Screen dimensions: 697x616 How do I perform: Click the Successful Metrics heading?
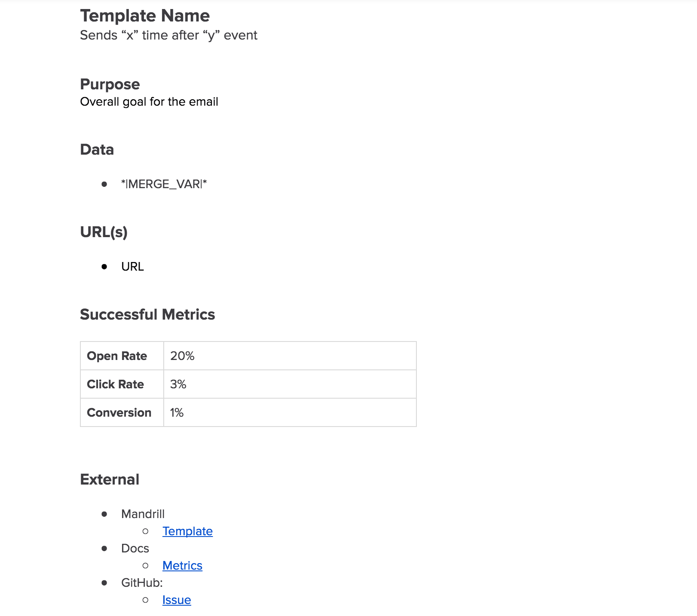click(147, 314)
